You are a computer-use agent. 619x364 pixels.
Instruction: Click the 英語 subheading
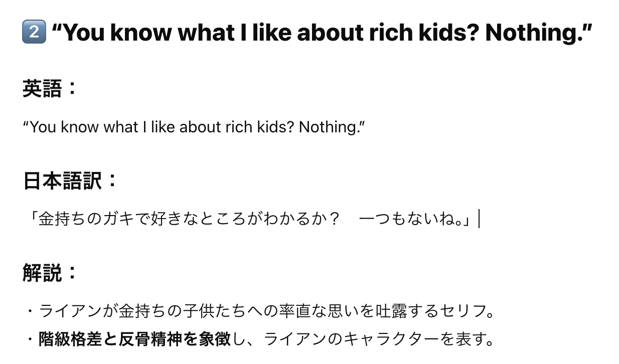(50, 89)
